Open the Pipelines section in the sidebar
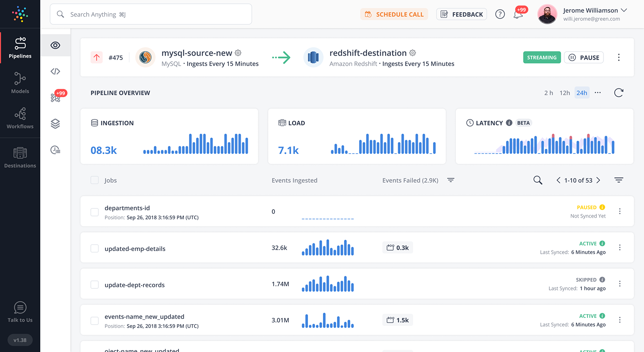Viewport: 644px width, 352px height. (x=20, y=48)
